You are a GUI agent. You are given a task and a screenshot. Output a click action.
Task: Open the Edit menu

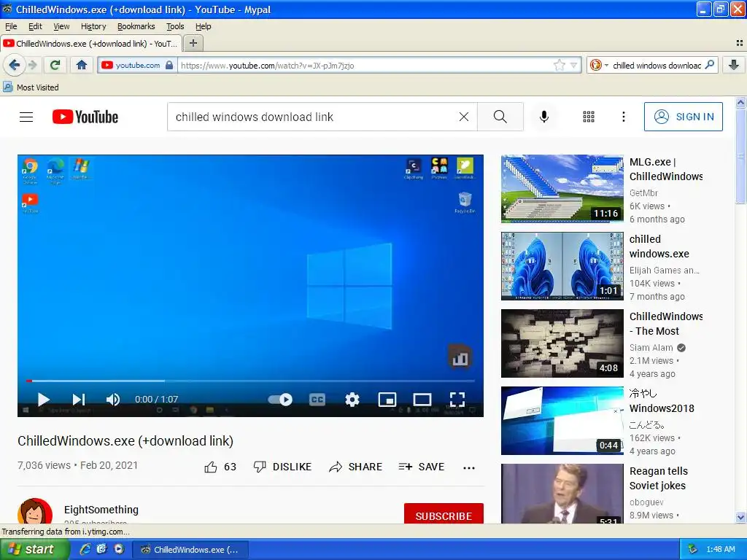pyautogui.click(x=35, y=26)
